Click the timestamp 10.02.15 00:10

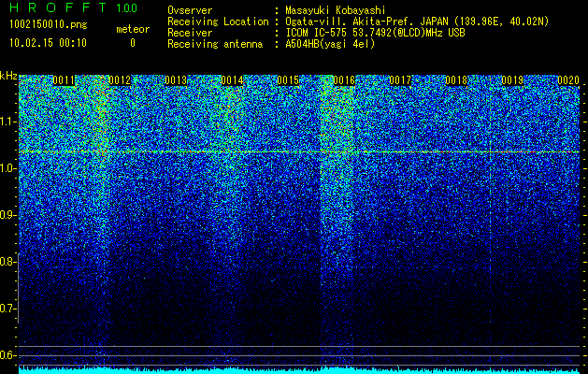[48, 43]
